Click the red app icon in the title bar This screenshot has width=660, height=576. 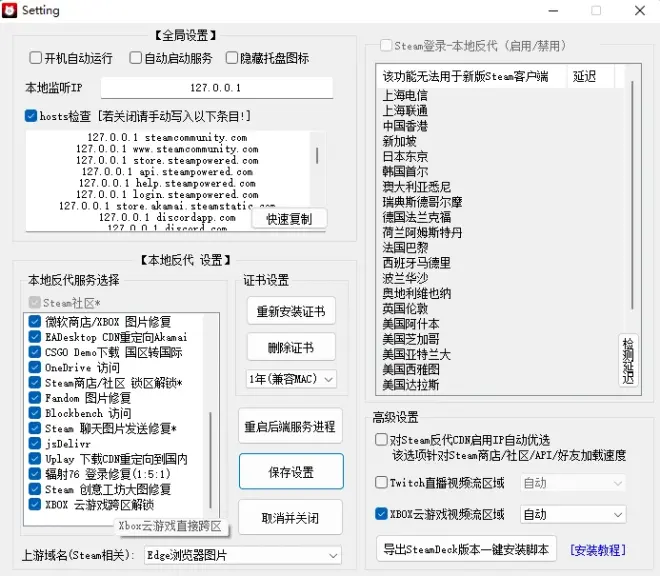click(9, 10)
